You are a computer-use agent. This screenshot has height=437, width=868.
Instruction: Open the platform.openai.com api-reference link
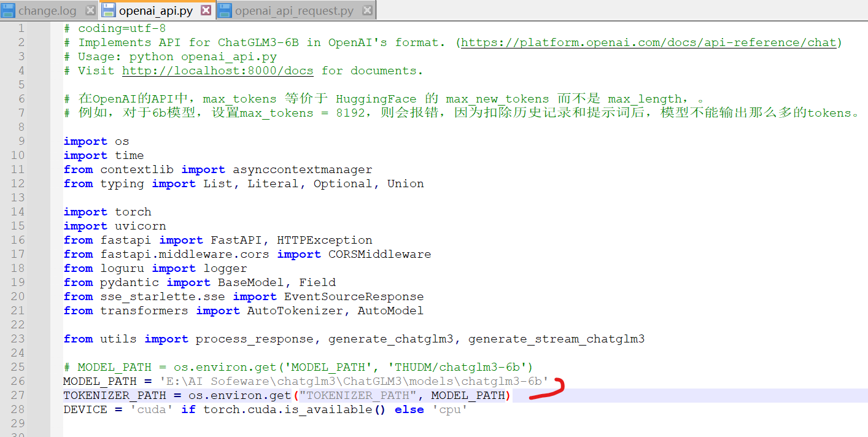[x=648, y=42]
